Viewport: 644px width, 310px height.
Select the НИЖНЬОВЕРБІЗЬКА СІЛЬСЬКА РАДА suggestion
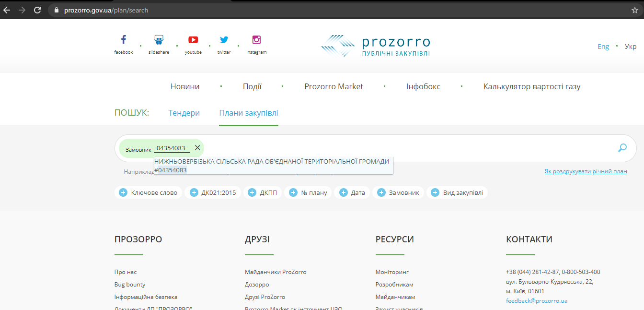click(x=272, y=165)
